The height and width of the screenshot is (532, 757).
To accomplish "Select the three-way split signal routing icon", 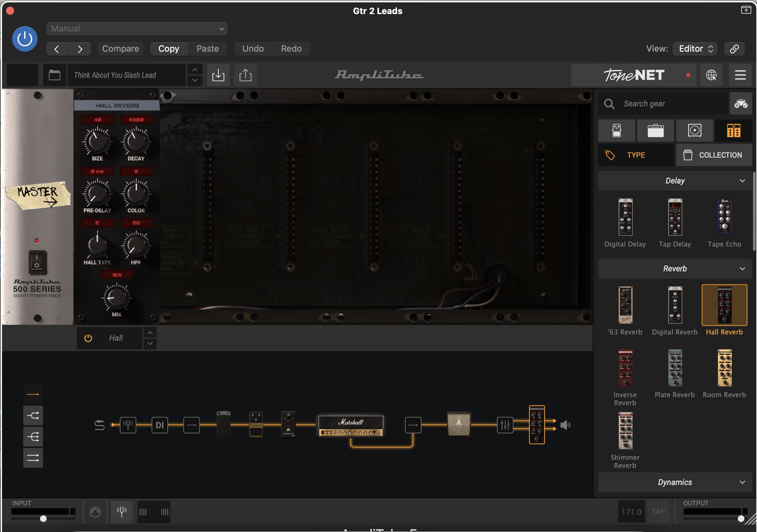I will (x=33, y=437).
